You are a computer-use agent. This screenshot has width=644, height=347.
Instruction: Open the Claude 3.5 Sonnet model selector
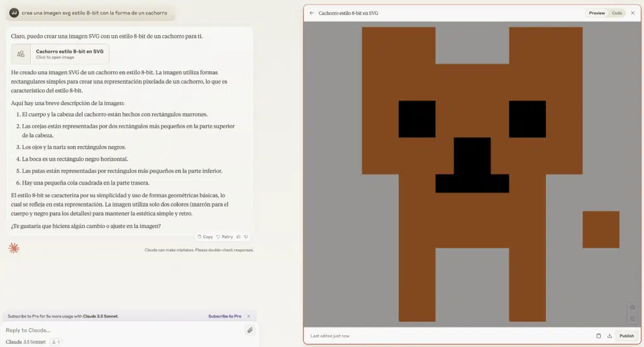point(26,342)
